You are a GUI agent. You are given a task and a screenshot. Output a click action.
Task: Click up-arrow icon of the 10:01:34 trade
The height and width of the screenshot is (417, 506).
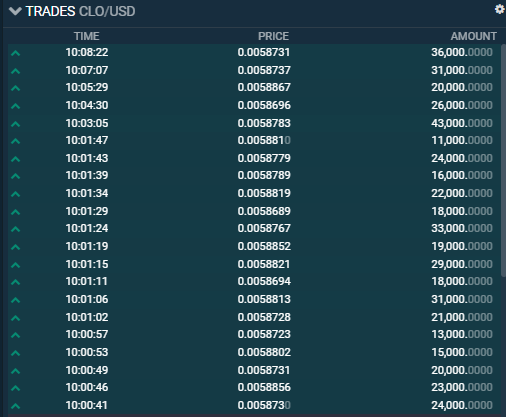tap(15, 194)
